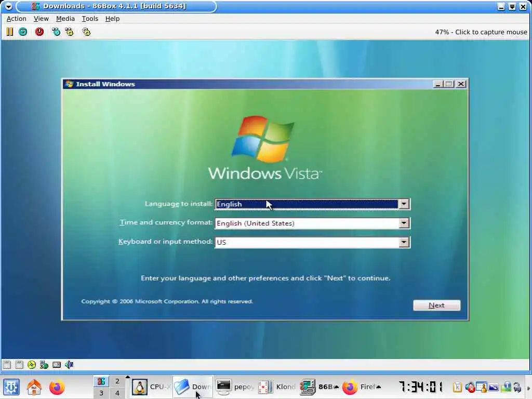Pause the 86Box emulation
This screenshot has height=399, width=532.
[10, 32]
